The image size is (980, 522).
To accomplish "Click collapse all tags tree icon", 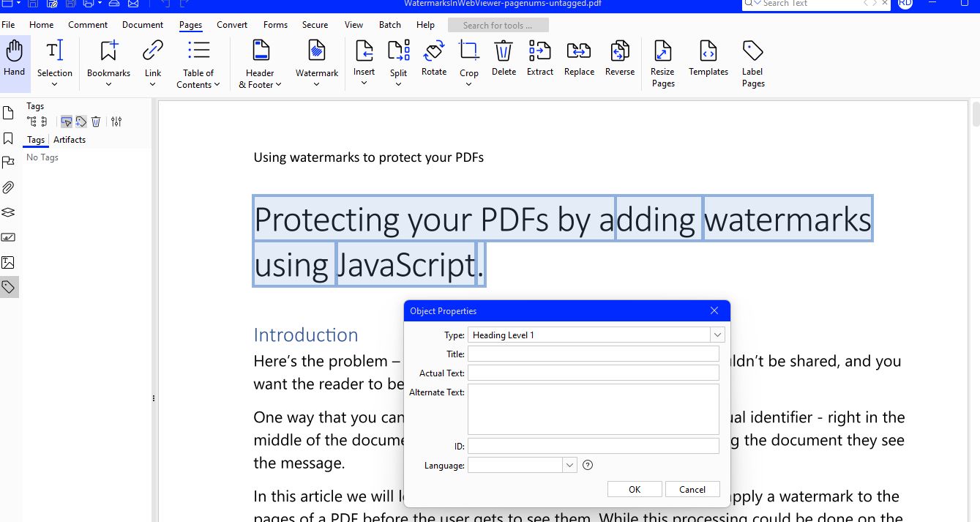I will click(44, 122).
